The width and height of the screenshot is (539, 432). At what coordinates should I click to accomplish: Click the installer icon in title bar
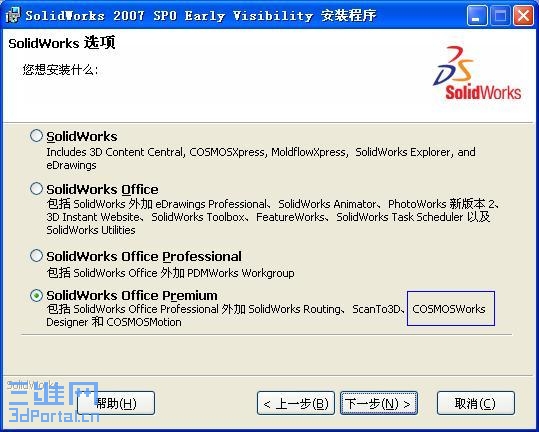tap(13, 16)
